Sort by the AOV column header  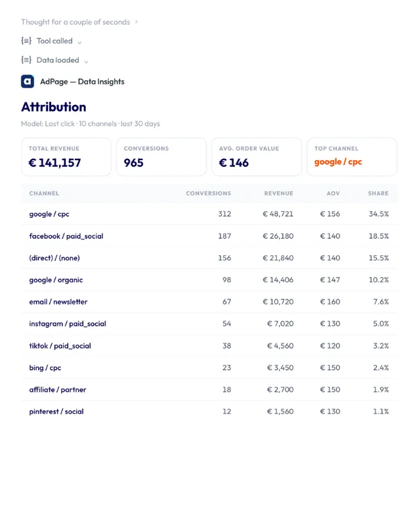coord(333,193)
